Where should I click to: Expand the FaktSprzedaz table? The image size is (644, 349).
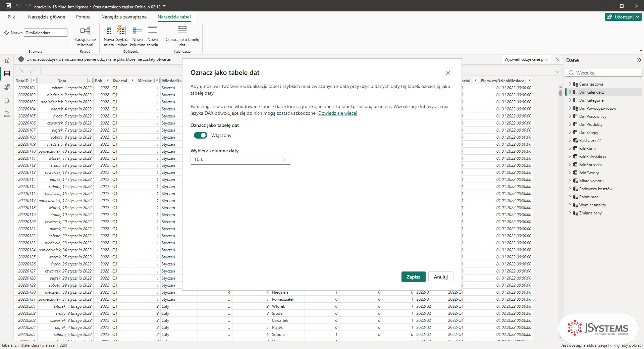[x=570, y=164]
